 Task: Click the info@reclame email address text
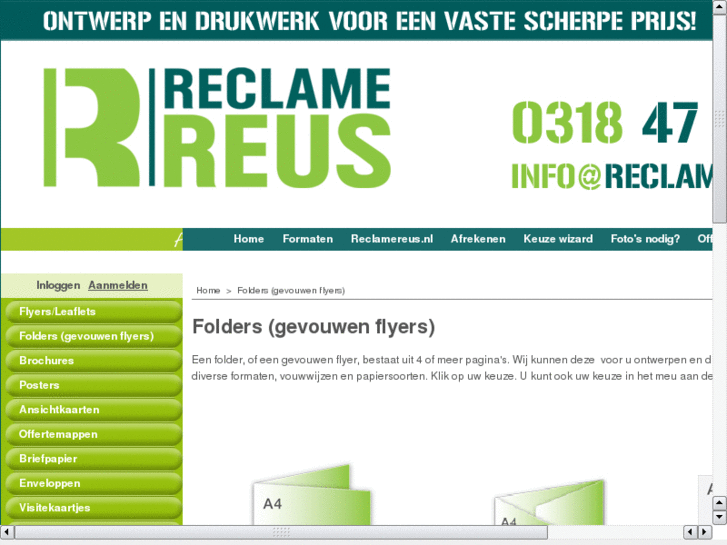612,177
